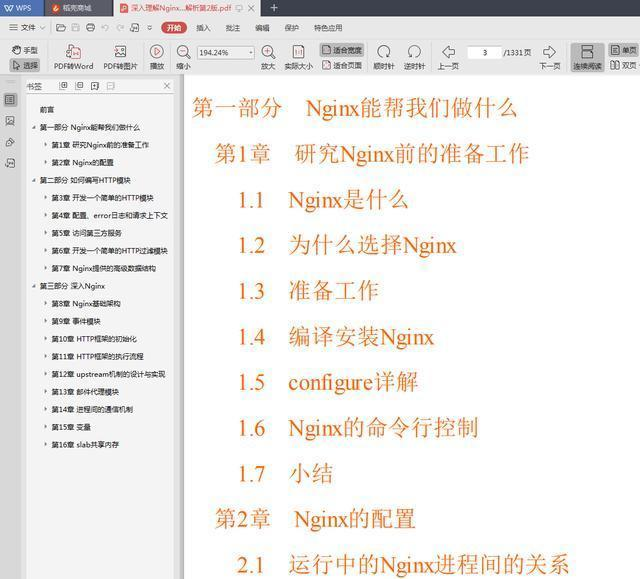
Task: Click heading 1.2 为什么选择Nginx in document
Action: pyautogui.click(x=347, y=246)
